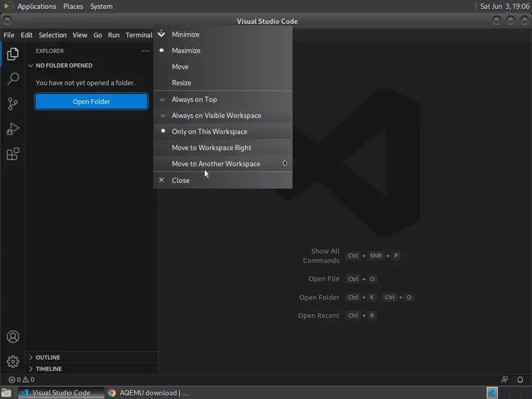Click the Show All Commands label
Screen dimensions: 532x399
coord(321,256)
